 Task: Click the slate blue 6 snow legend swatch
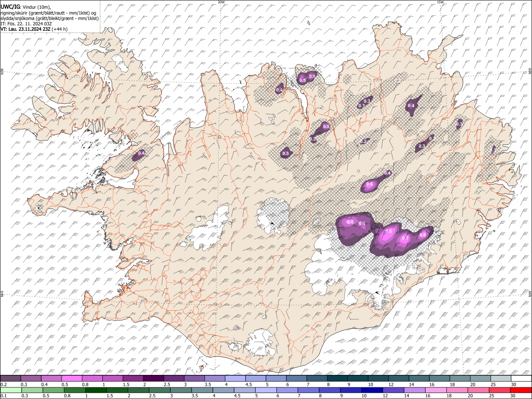(296, 379)
